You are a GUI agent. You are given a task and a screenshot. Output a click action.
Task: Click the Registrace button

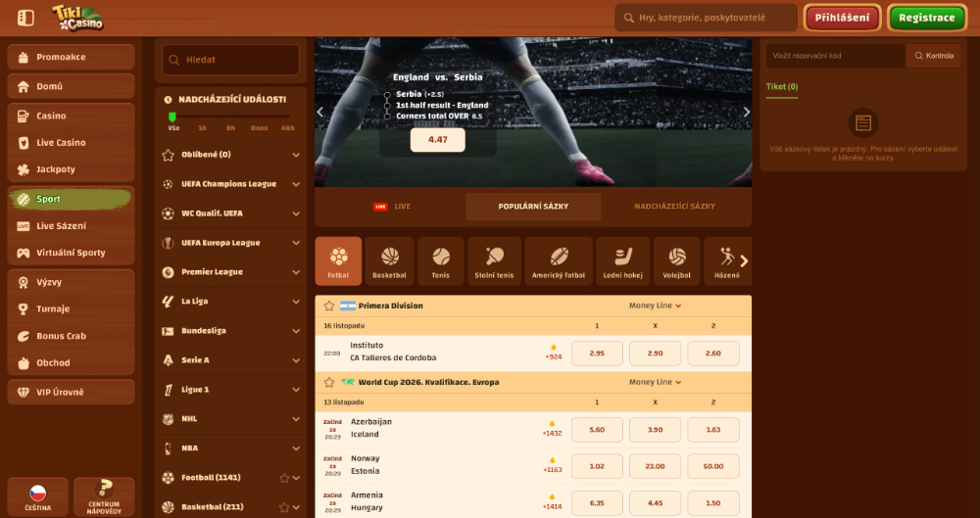pyautogui.click(x=926, y=18)
